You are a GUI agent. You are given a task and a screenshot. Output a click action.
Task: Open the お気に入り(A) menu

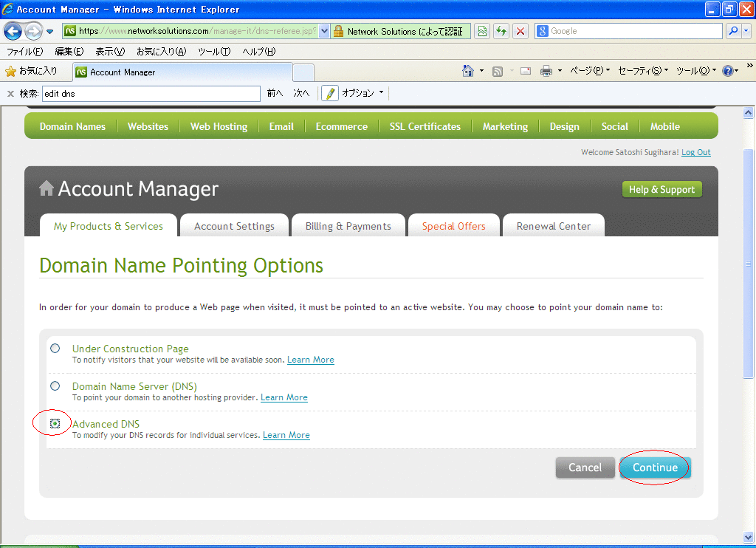point(161,51)
